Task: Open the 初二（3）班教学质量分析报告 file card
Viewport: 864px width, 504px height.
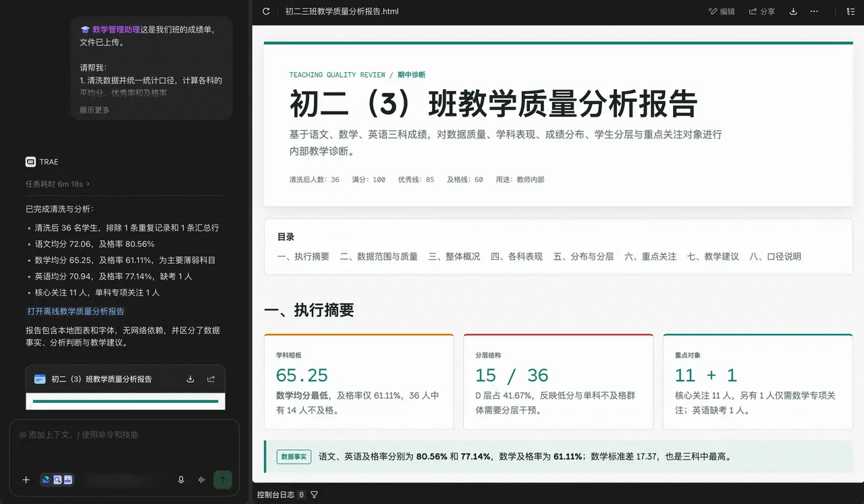Action: pyautogui.click(x=126, y=387)
